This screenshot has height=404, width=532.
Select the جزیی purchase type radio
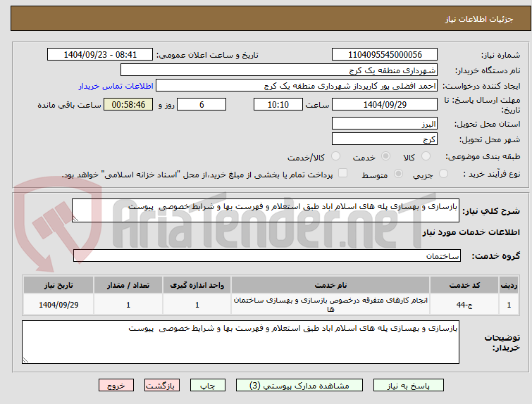443,174
